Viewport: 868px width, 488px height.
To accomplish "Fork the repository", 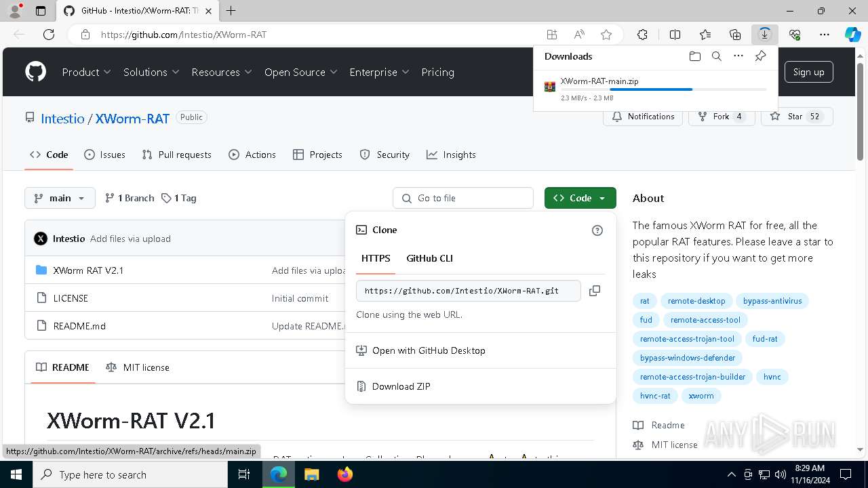I will (722, 117).
